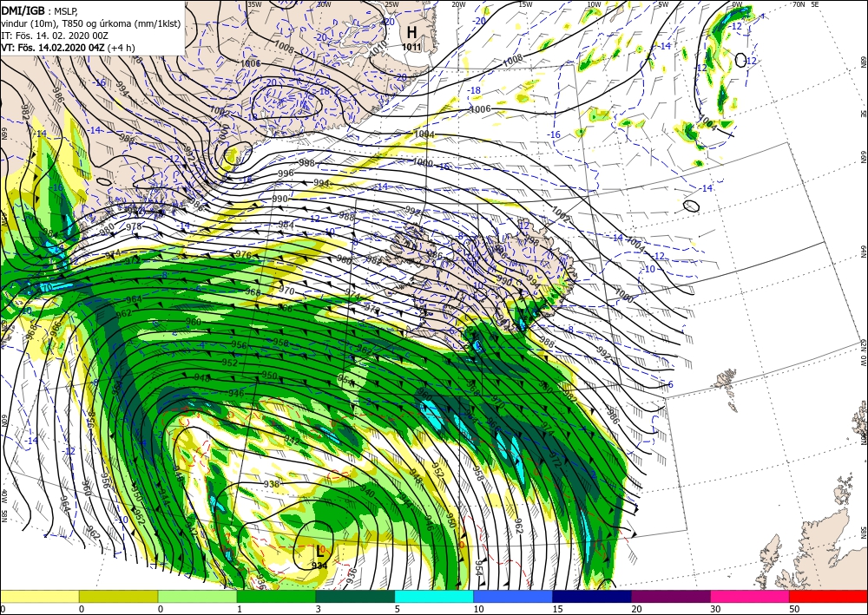The height and width of the screenshot is (615, 868).
Task: Click the legend scale value "20"
Action: 636,609
